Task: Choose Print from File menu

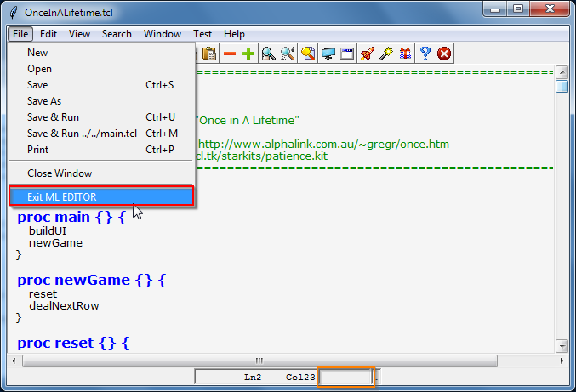Action: (x=101, y=150)
